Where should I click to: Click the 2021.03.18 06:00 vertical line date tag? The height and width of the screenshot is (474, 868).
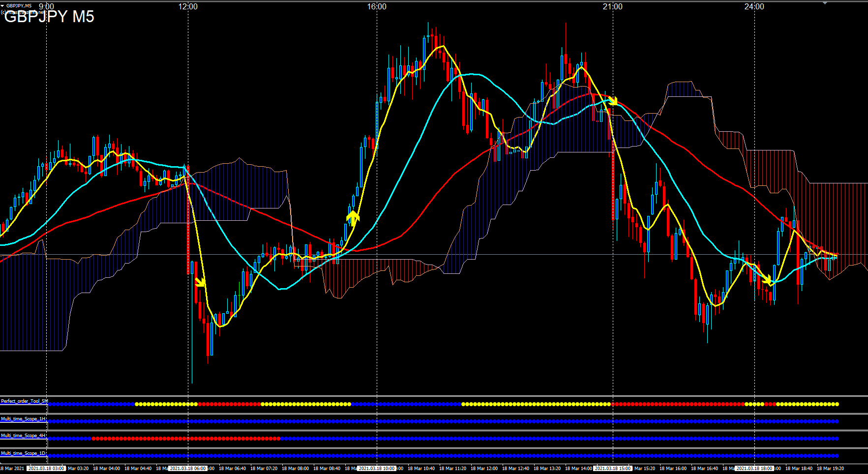188,469
